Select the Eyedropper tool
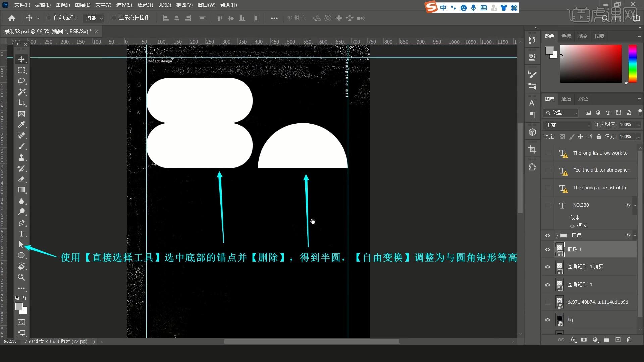The height and width of the screenshot is (362, 644). (x=21, y=125)
